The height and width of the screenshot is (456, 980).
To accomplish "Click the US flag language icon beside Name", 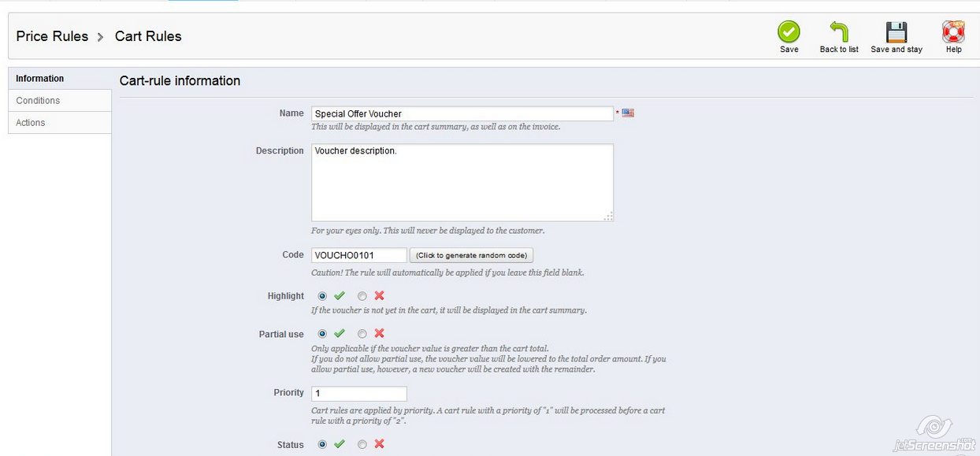I will 628,113.
